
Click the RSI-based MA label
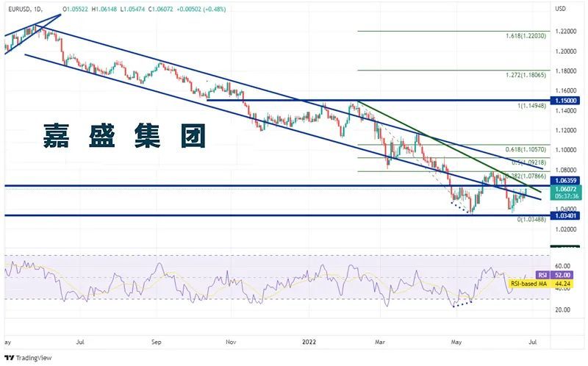click(529, 284)
